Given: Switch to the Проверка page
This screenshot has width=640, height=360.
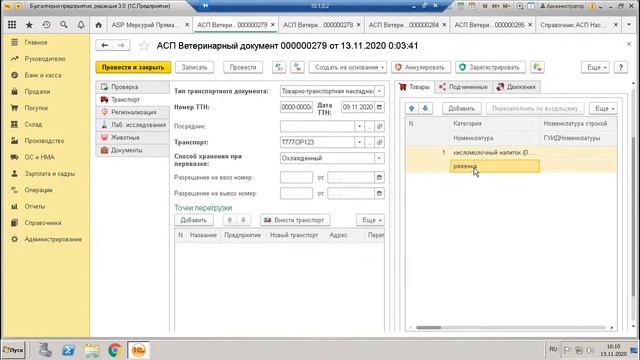Looking at the screenshot, I should [x=133, y=87].
